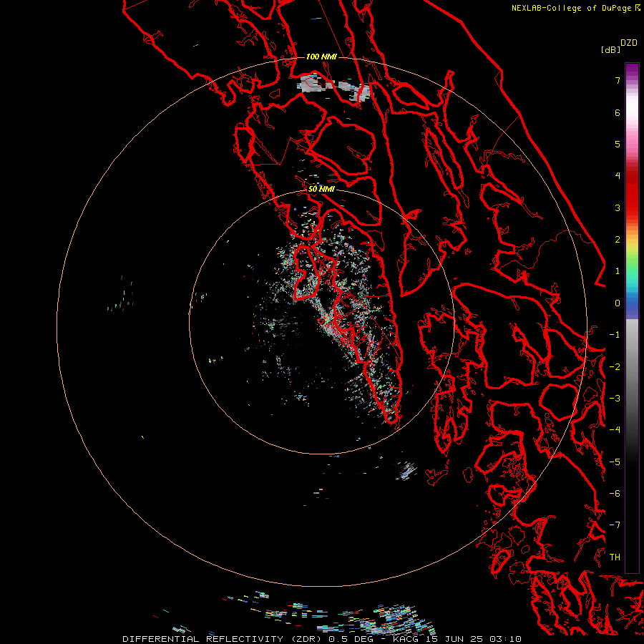Click the 100 NMI range ring label

(x=321, y=57)
